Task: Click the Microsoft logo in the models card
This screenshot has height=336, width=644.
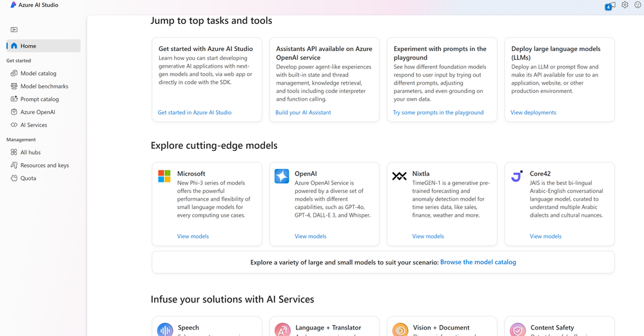Action: (x=164, y=176)
